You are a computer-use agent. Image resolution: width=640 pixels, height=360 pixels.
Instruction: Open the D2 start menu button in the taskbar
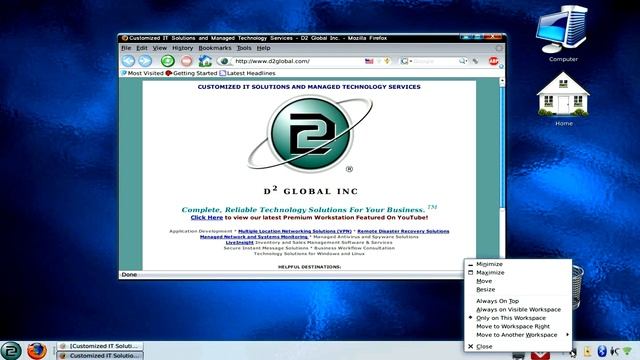[11, 351]
